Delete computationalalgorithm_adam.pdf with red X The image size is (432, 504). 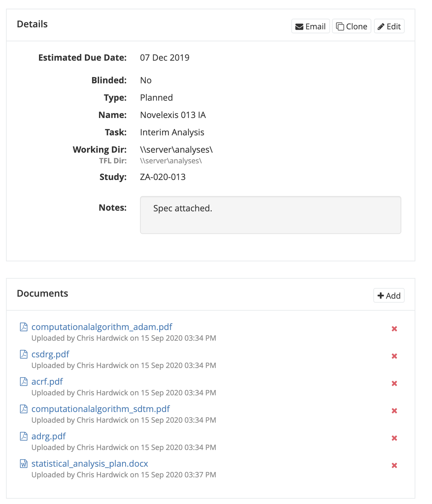tap(394, 329)
